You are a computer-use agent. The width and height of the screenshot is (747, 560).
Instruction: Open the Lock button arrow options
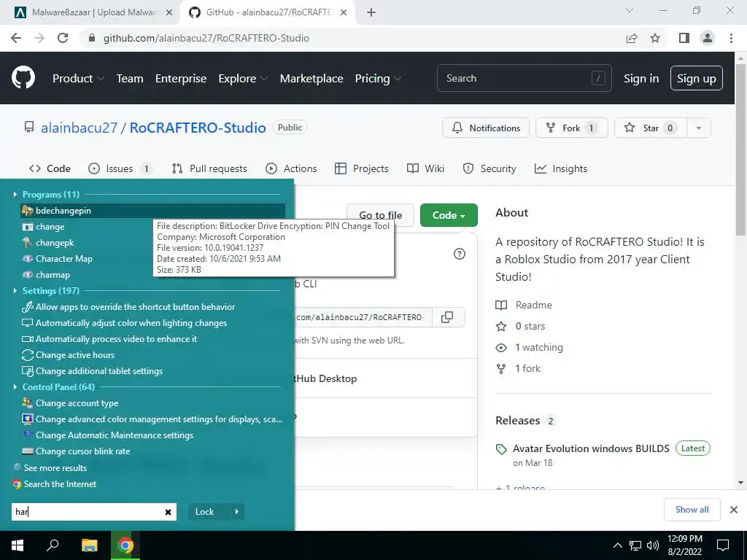coord(237,512)
